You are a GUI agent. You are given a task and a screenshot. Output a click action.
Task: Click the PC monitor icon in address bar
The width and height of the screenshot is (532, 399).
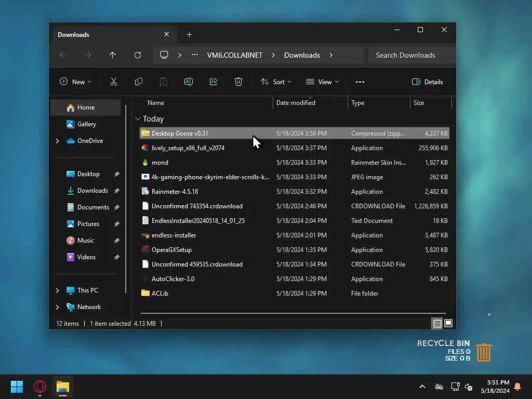coord(164,55)
